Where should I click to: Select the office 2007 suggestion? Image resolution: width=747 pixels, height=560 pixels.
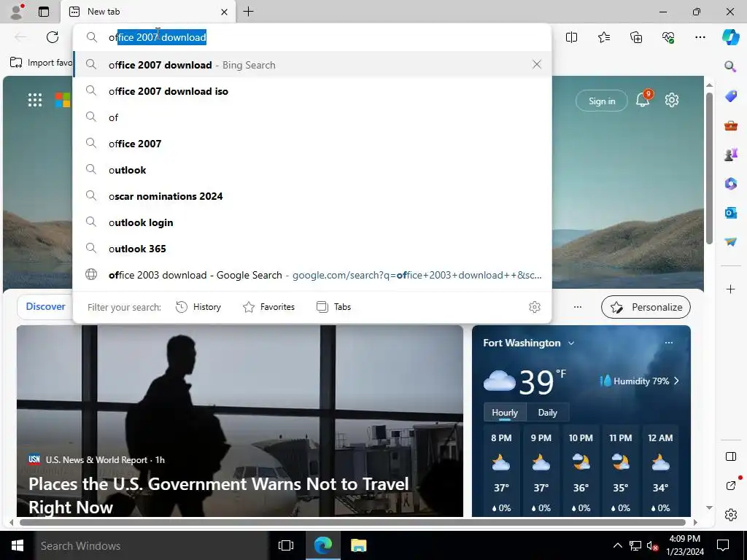312,144
